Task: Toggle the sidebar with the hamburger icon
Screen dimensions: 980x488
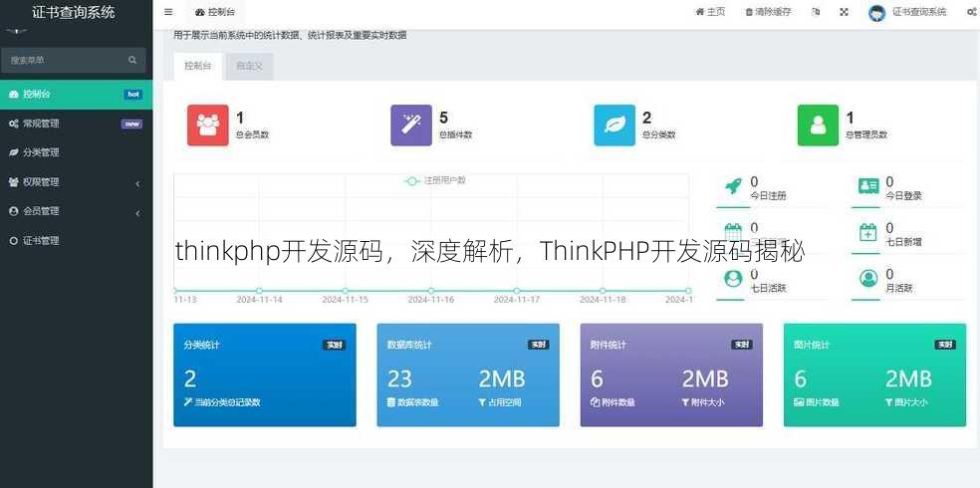Action: (168, 12)
